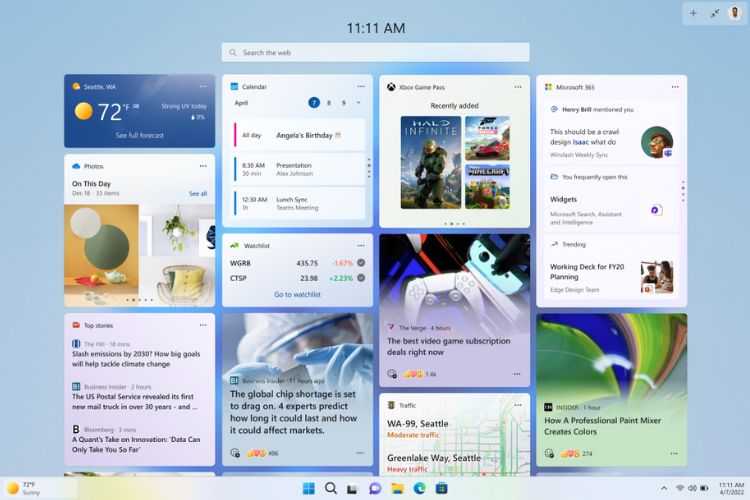Open the 8:30 AM Presentation event
Viewport: 750px width, 500px height.
coord(299,169)
